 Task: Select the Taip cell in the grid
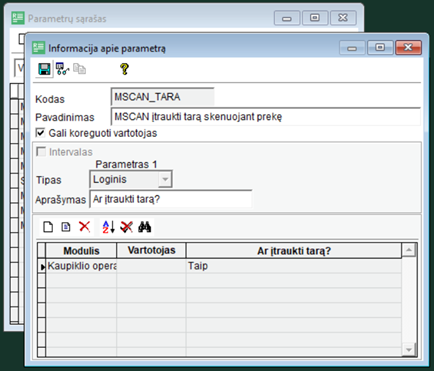294,266
